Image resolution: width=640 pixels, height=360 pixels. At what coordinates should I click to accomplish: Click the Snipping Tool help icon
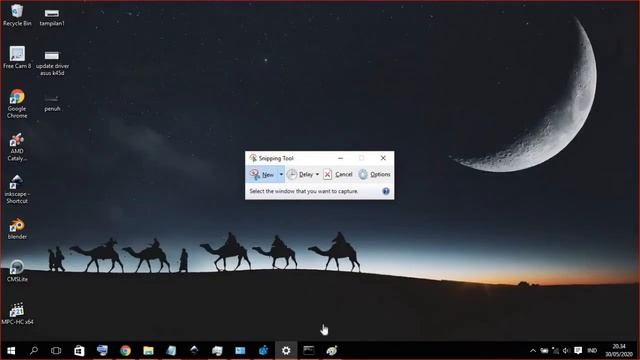386,191
